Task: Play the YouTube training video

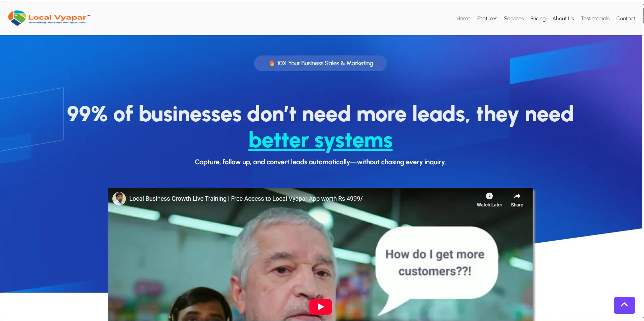Action: pos(320,306)
